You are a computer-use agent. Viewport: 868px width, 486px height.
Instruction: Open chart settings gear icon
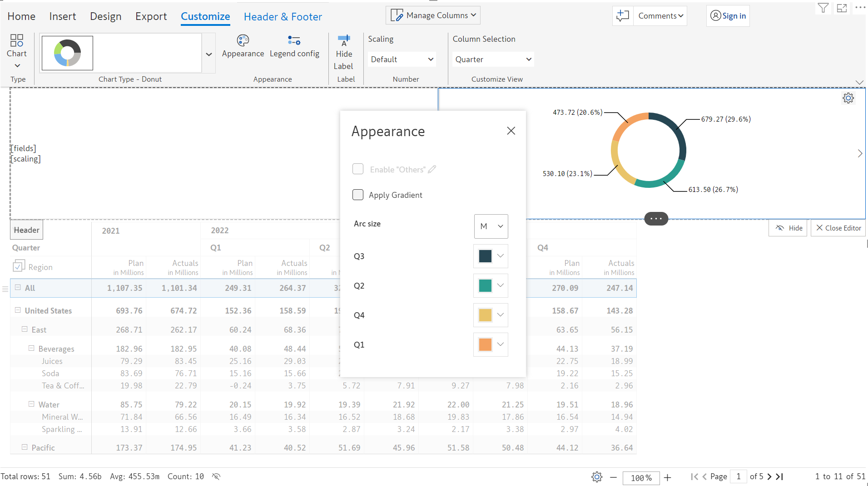(x=848, y=98)
